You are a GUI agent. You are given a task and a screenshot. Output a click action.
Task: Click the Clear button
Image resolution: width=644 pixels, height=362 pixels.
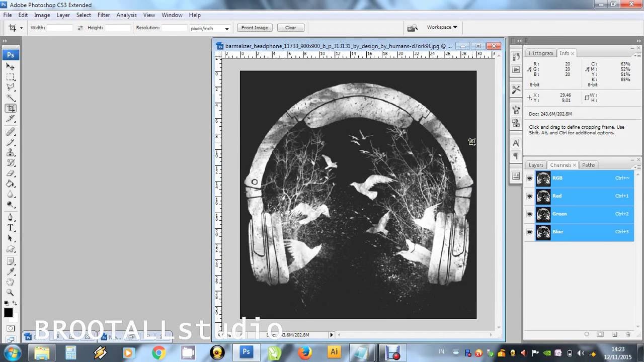tap(291, 28)
